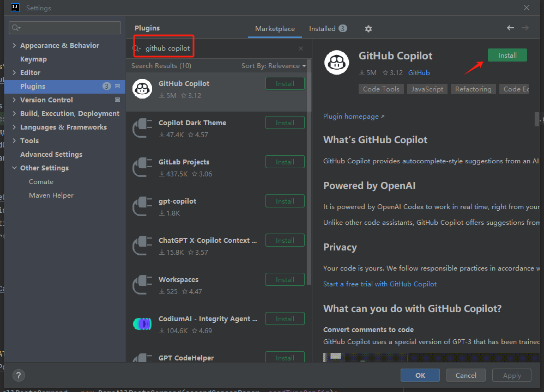
Task: Click the back navigation arrow
Action: 510,28
